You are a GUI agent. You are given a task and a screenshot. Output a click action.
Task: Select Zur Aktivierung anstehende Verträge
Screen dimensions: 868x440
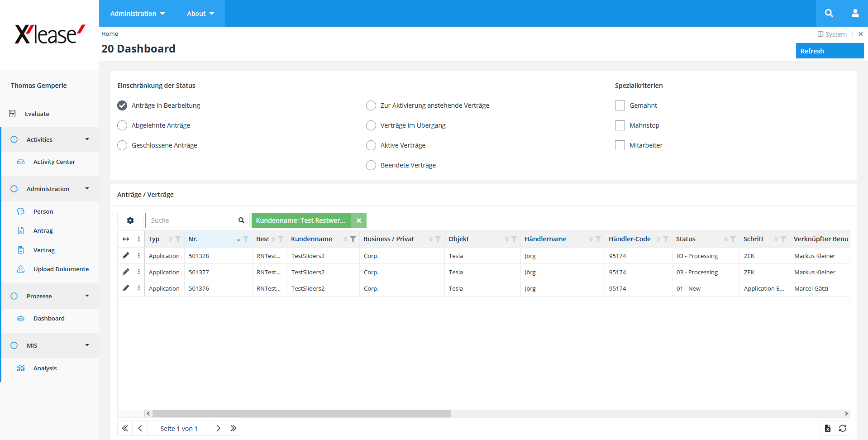(371, 105)
